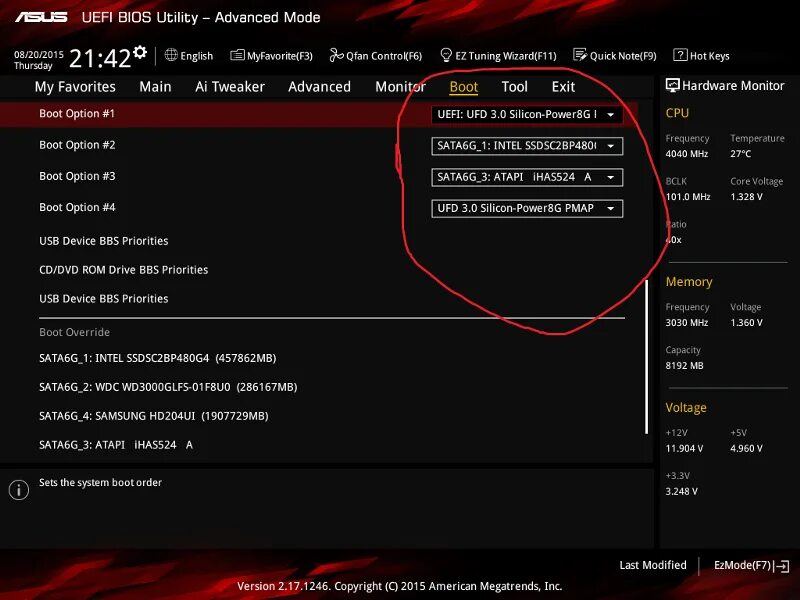Select the Boot Option #4 row label
The height and width of the screenshot is (600, 800).
click(77, 207)
